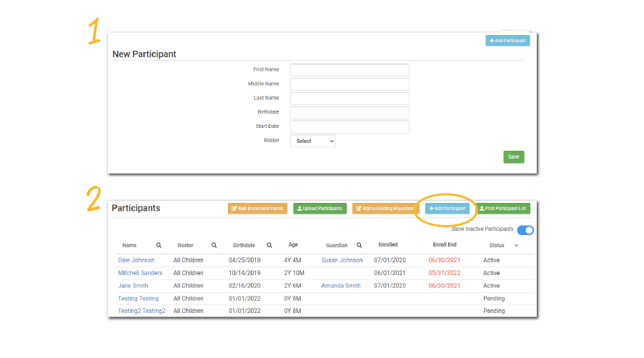Click the search icon beside Roster column

tap(214, 245)
